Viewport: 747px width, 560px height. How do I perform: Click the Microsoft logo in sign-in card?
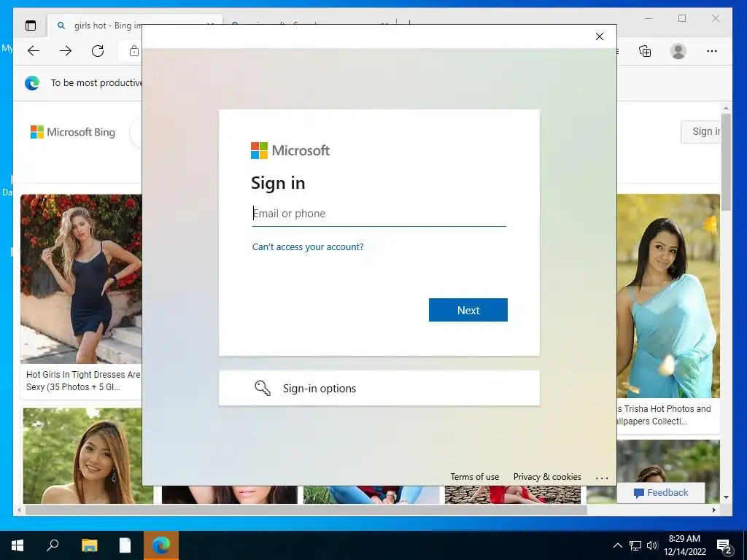pyautogui.click(x=290, y=150)
